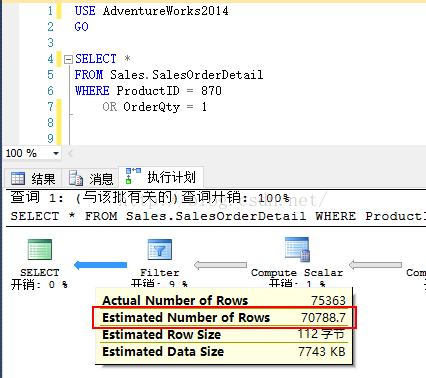This screenshot has height=378, width=426.
Task: Open the 消息 messages tab
Action: (x=91, y=179)
